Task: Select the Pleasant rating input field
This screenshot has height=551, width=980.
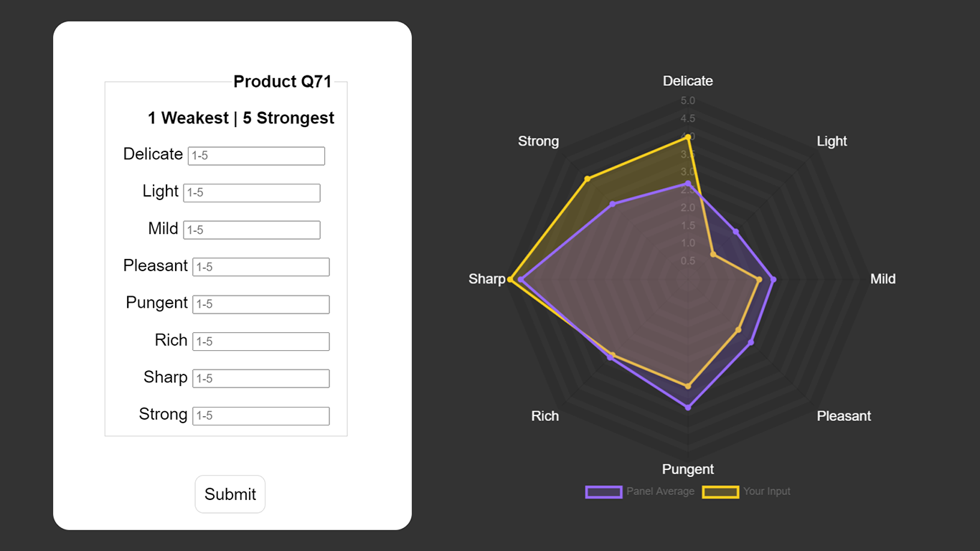Action: (260, 267)
